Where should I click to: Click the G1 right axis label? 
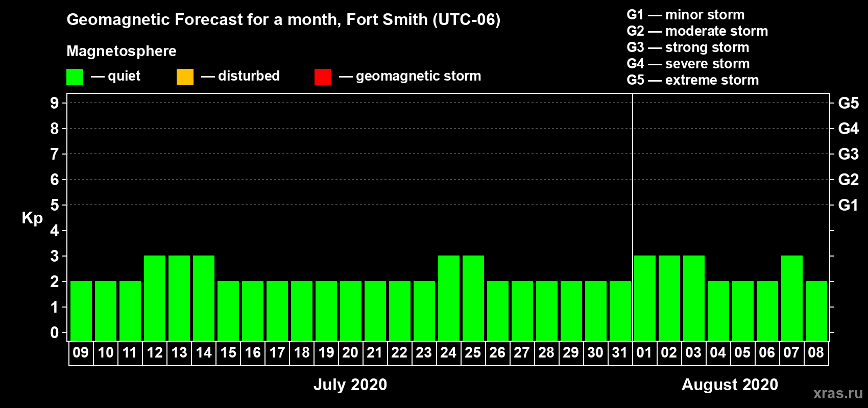(x=849, y=205)
